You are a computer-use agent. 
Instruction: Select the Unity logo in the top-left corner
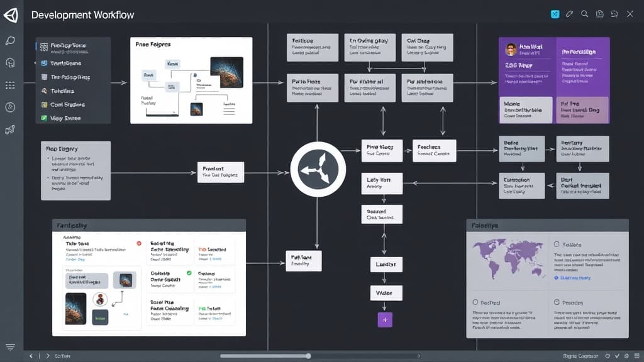(x=11, y=14)
